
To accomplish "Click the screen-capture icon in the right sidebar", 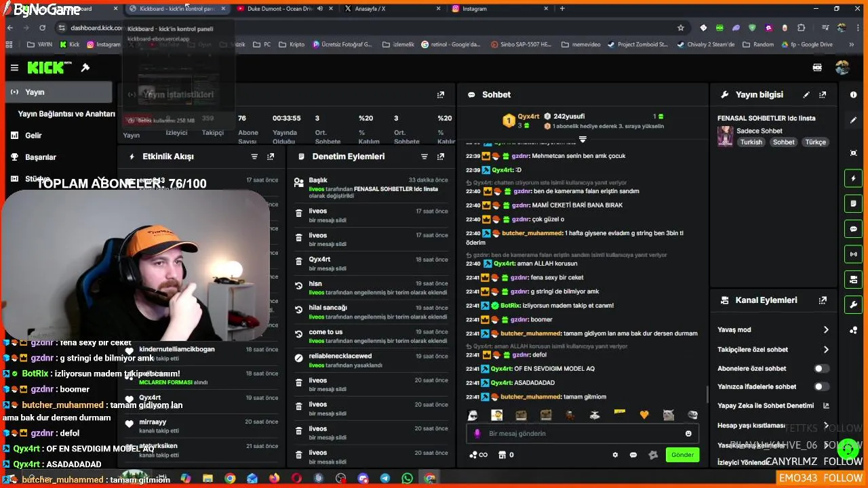I will click(x=853, y=153).
